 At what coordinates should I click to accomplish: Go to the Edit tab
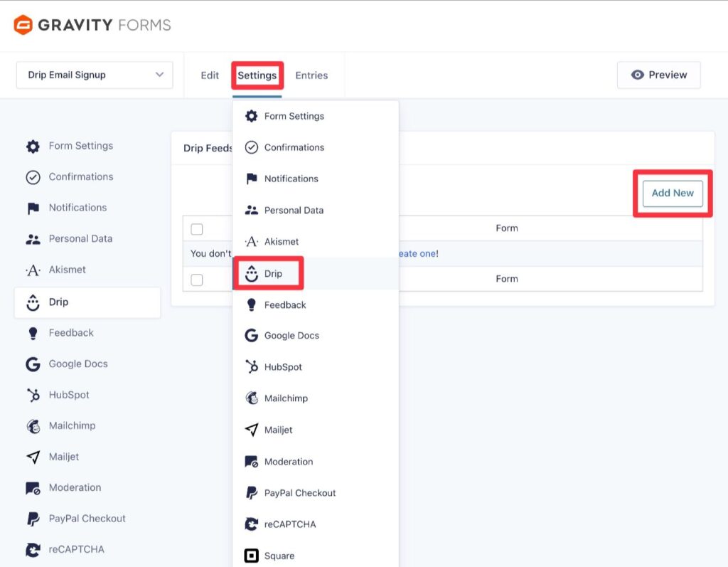pos(210,75)
